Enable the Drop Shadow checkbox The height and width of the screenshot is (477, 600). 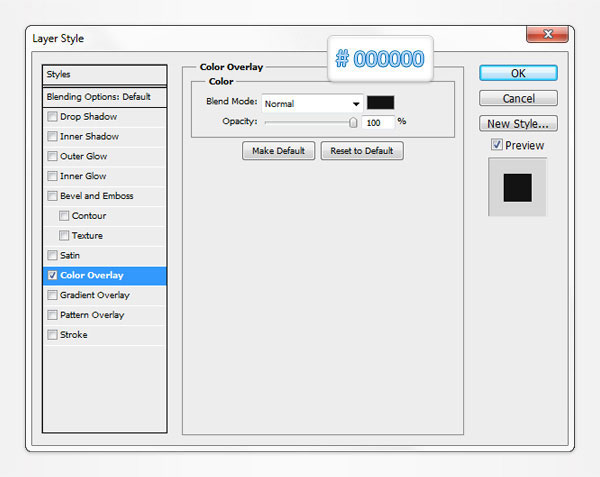tap(52, 117)
